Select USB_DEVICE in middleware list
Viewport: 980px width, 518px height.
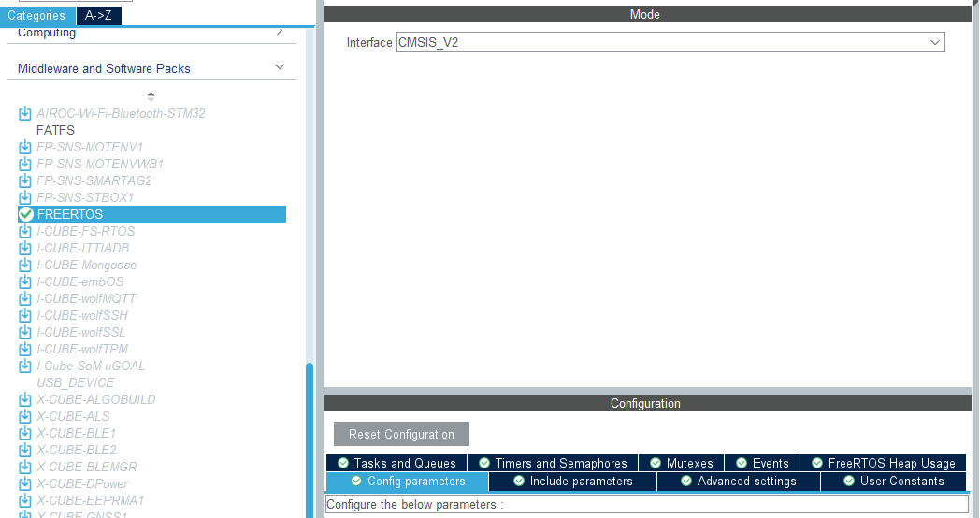click(76, 382)
